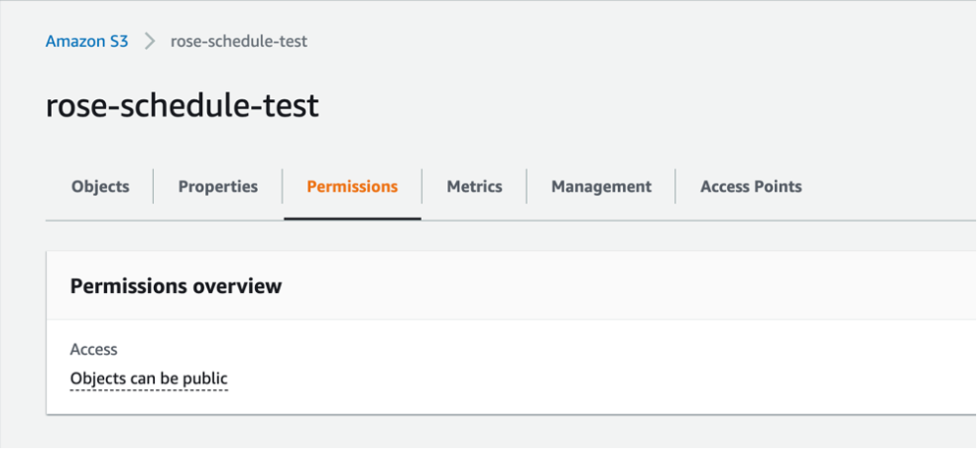Screen dimensions: 980x452
Task: Open the Properties tab
Action: coord(218,186)
